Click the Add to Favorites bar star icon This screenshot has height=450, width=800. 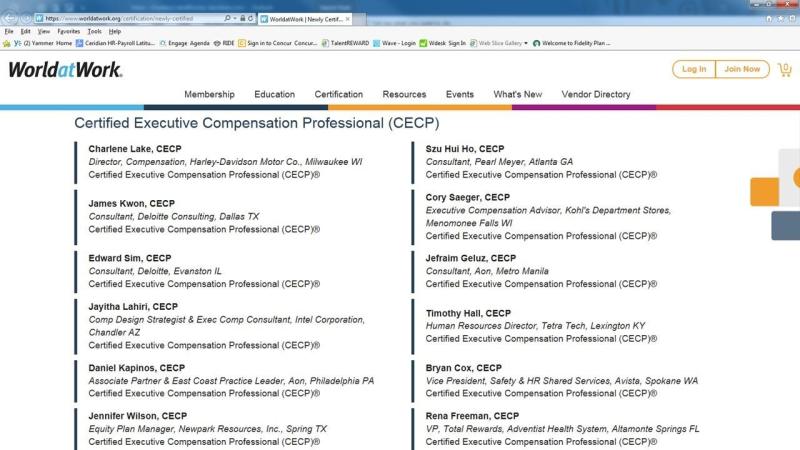(6, 43)
